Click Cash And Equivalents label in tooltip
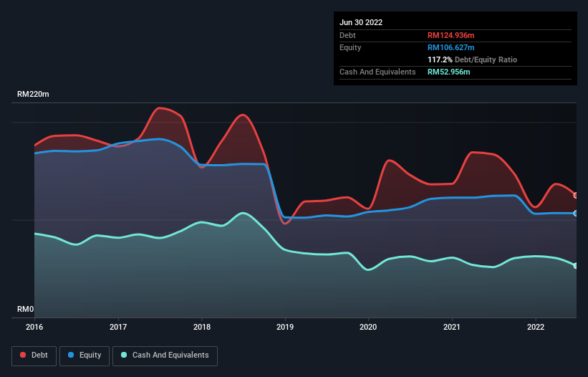 (x=377, y=72)
